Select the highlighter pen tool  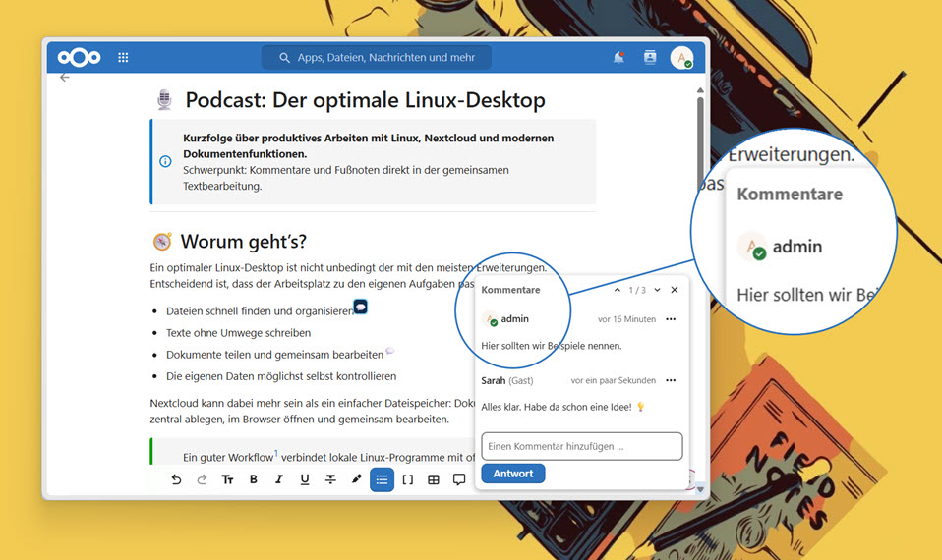[356, 479]
